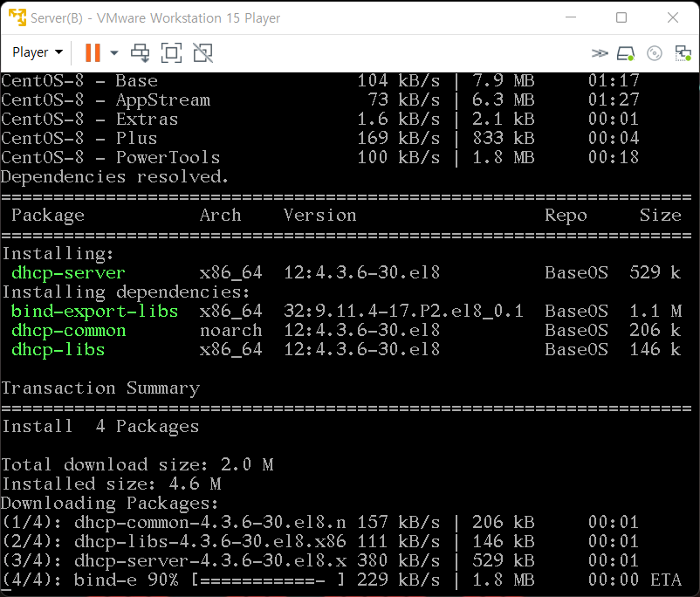Click the 'CentOS-8 - Plus' line
Viewport: 700px width, 597px height.
pos(320,139)
